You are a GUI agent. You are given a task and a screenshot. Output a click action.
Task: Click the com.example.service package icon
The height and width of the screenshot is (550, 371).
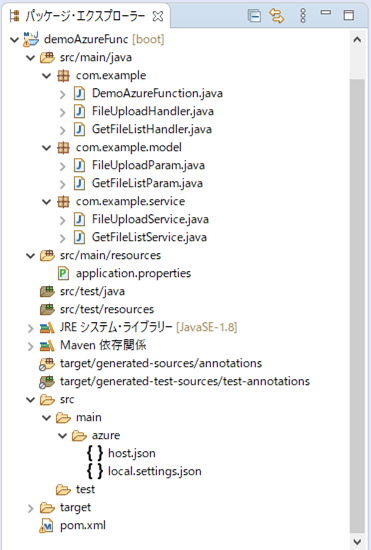(63, 202)
